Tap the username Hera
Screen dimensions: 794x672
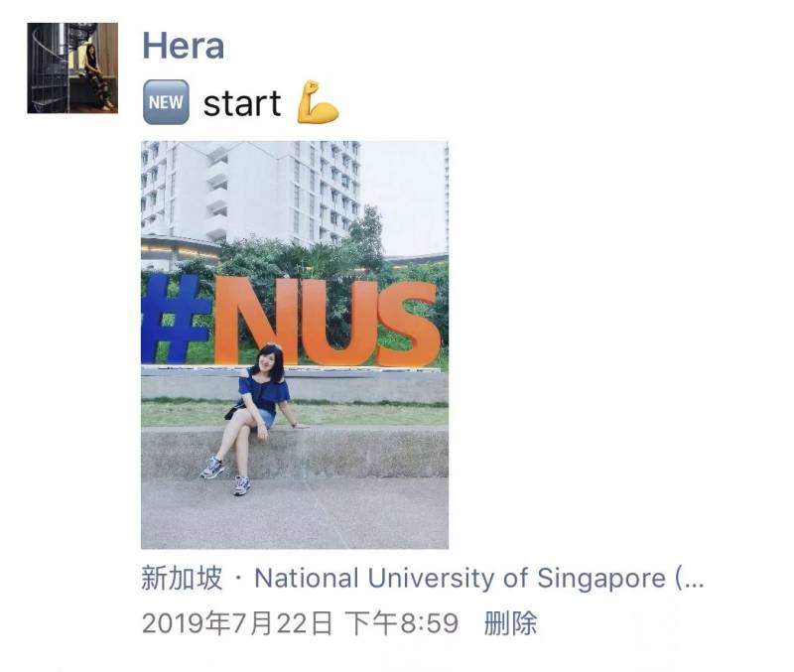(183, 46)
